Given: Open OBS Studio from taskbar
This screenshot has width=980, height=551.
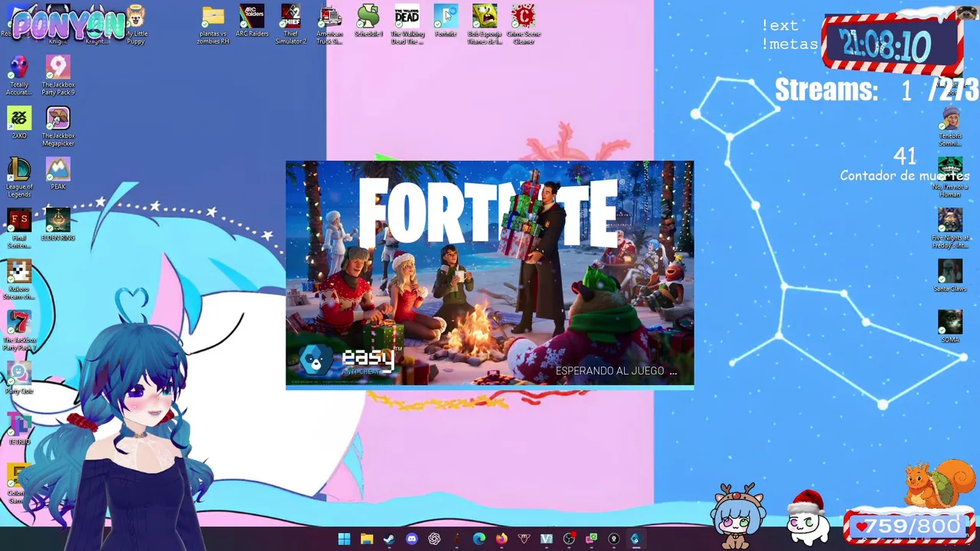Looking at the screenshot, I should tap(569, 539).
